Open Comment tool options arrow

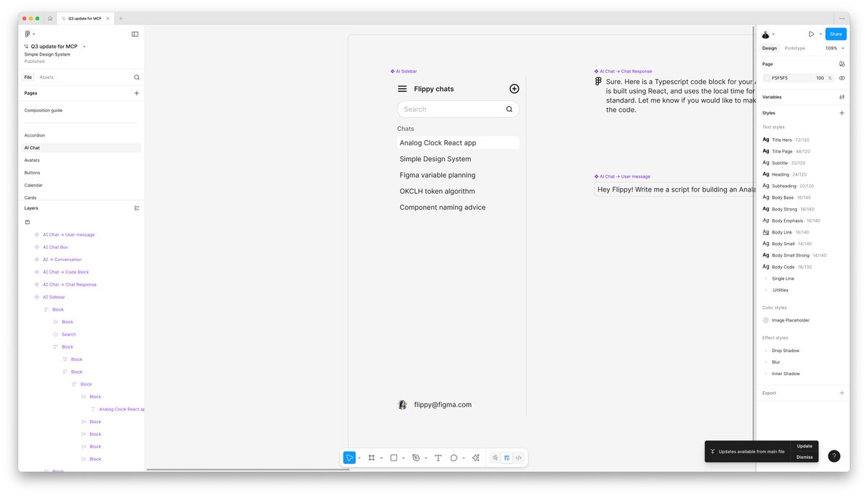click(x=464, y=458)
